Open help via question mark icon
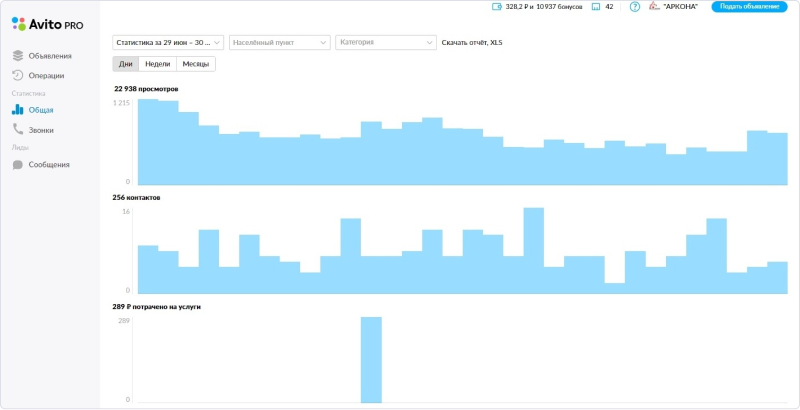The height and width of the screenshot is (410, 800). [634, 7]
